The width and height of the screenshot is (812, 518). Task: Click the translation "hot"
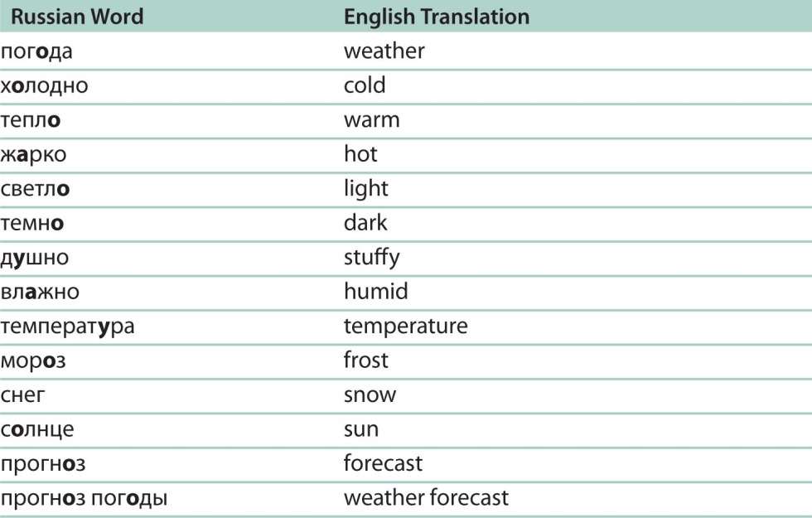tap(360, 154)
